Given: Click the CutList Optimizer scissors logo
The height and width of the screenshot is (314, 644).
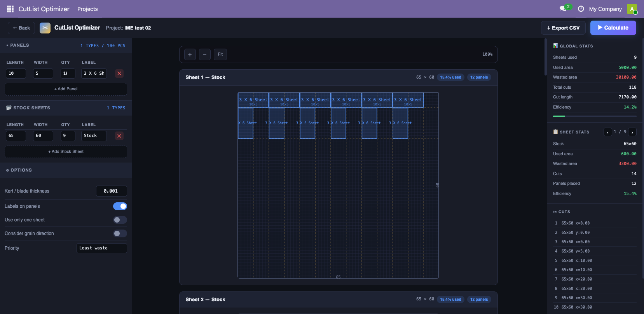Looking at the screenshot, I should 45,28.
